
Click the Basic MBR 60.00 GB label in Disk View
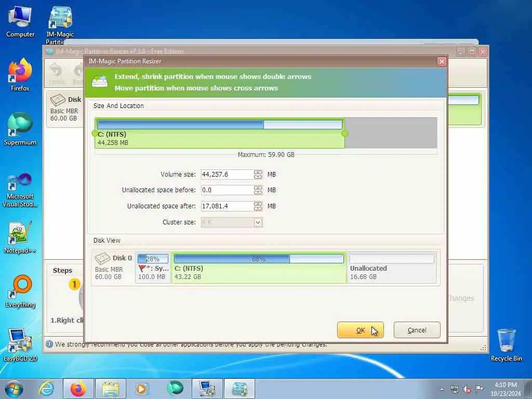click(x=109, y=273)
